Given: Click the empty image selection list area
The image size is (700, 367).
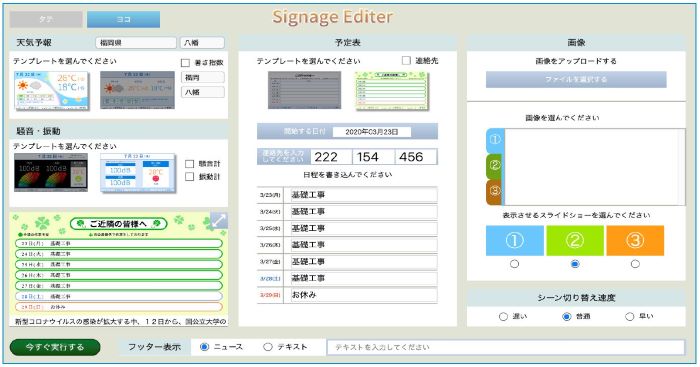Looking at the screenshot, I should [595, 167].
